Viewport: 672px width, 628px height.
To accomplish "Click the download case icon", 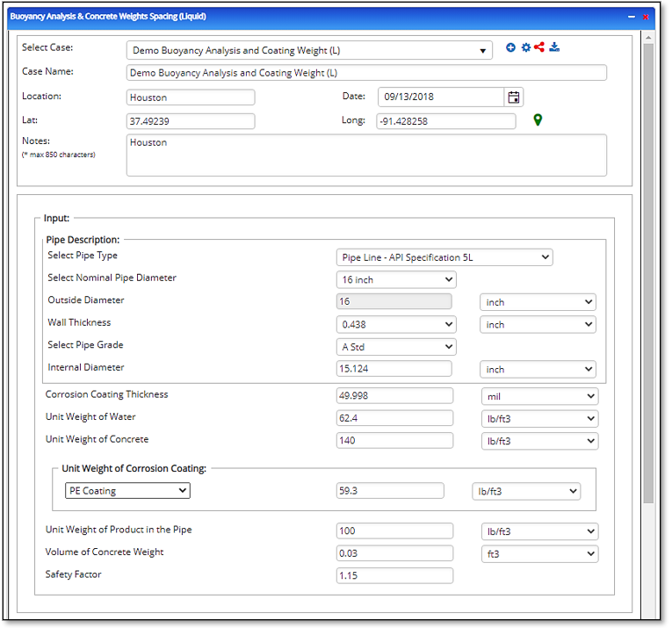I will [x=554, y=47].
